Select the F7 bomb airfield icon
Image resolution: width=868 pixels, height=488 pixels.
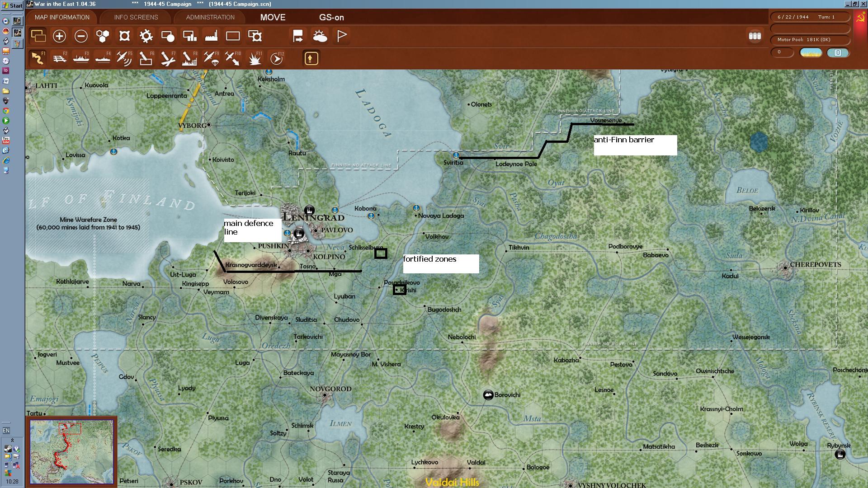click(168, 59)
